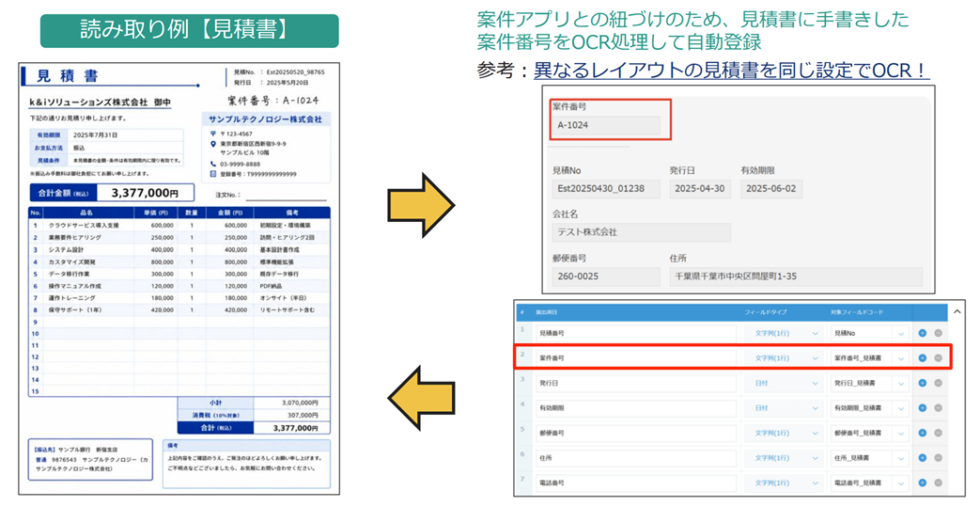This screenshot has width=980, height=506.
Task: Click the handwritten 案件番号：A-1024 on the estimate
Action: pos(273,100)
